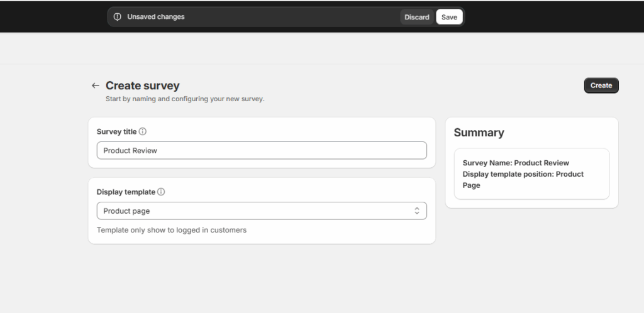This screenshot has height=313, width=644.
Task: Click the up-down chevron in Product page select
Action: [x=417, y=211]
